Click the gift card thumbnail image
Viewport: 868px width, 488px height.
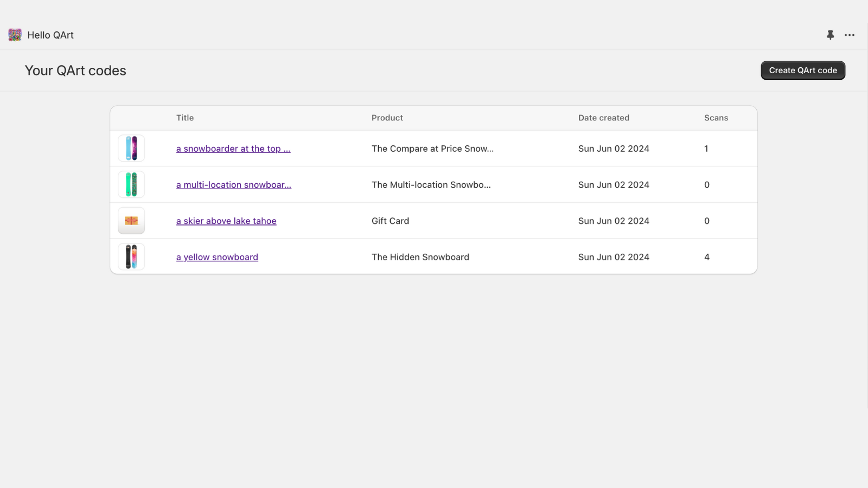coord(131,221)
